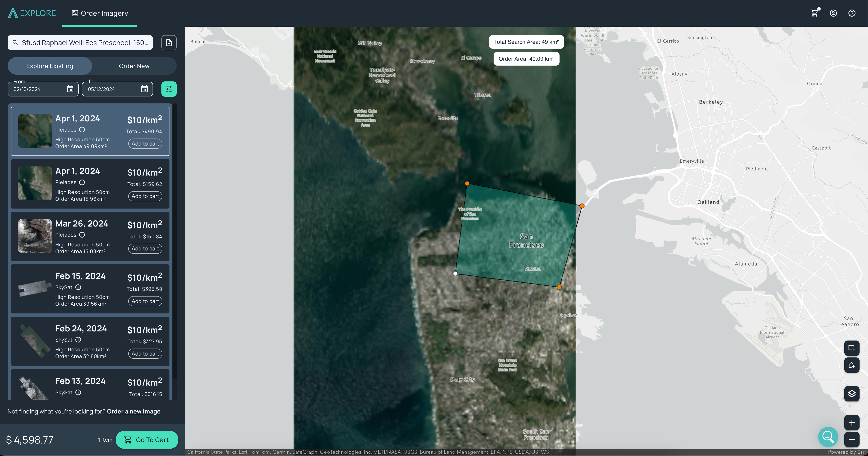Select the draw rectangle area tool
868x456 pixels.
[852, 348]
